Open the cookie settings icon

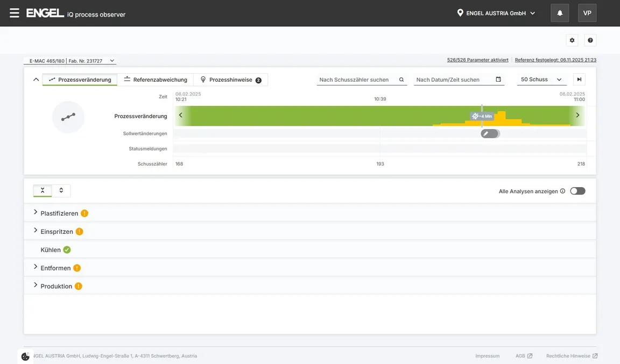click(25, 356)
